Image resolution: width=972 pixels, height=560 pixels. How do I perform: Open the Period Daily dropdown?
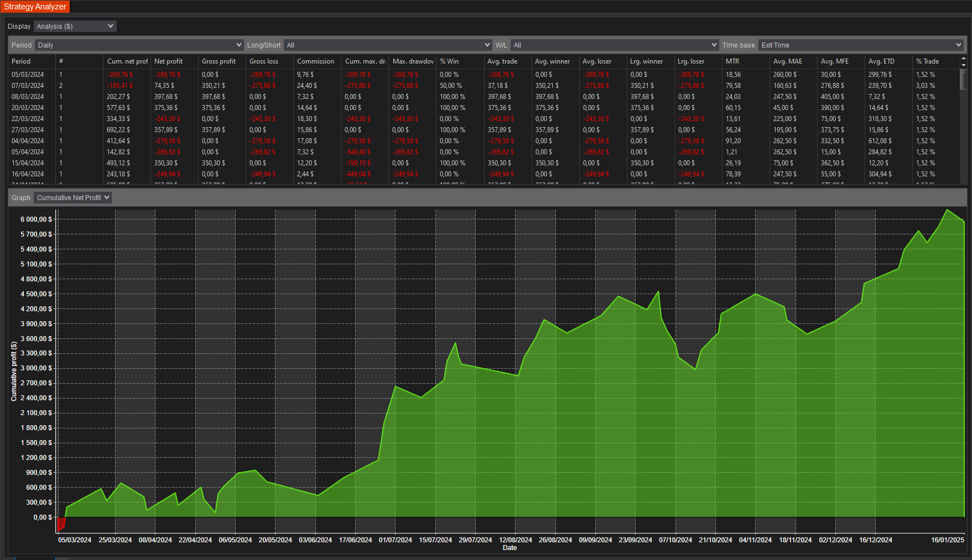pyautogui.click(x=139, y=45)
